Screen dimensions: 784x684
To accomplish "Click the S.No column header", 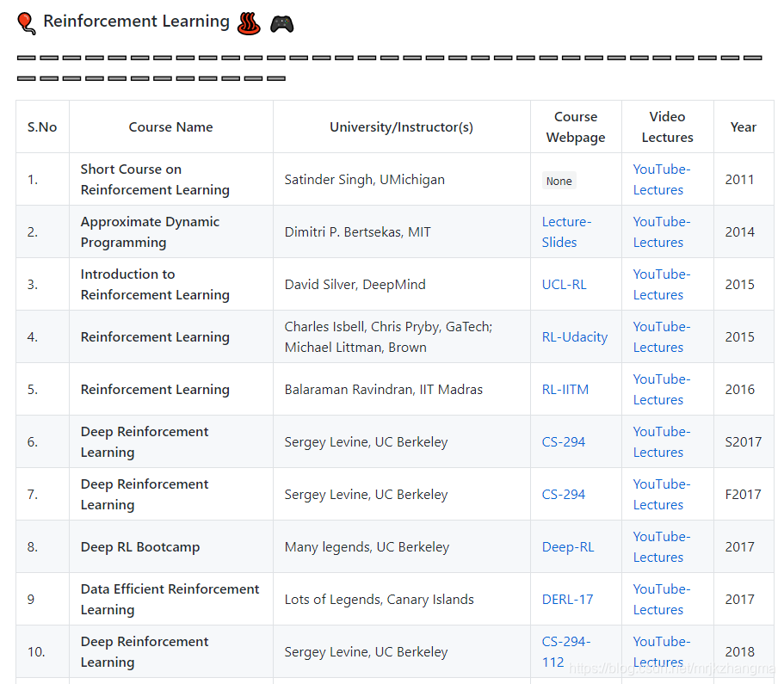I will (42, 127).
